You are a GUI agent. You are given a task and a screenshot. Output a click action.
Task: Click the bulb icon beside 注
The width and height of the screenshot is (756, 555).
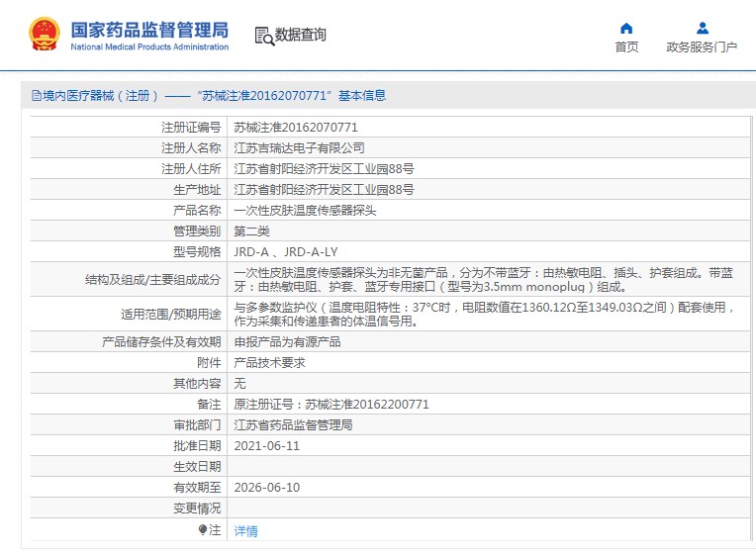(x=203, y=530)
